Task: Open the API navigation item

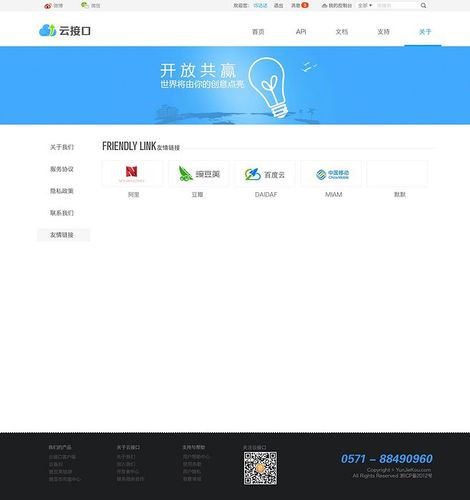Action: click(x=301, y=32)
